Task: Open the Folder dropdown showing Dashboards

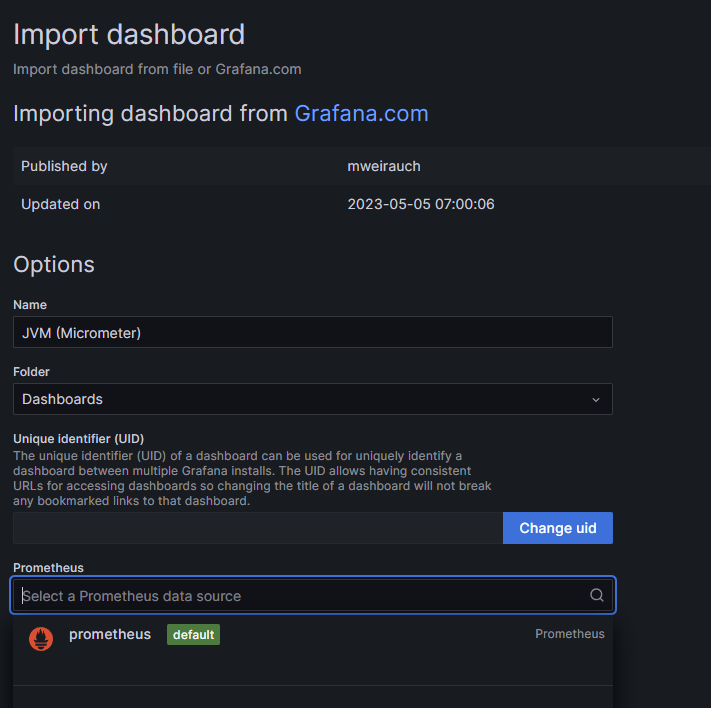Action: [x=313, y=399]
